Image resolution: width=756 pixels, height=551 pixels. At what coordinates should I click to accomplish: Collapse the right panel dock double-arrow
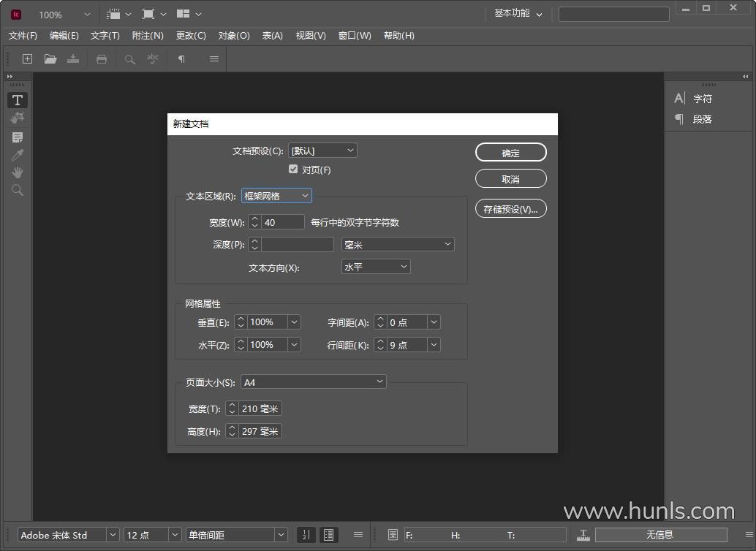click(745, 76)
